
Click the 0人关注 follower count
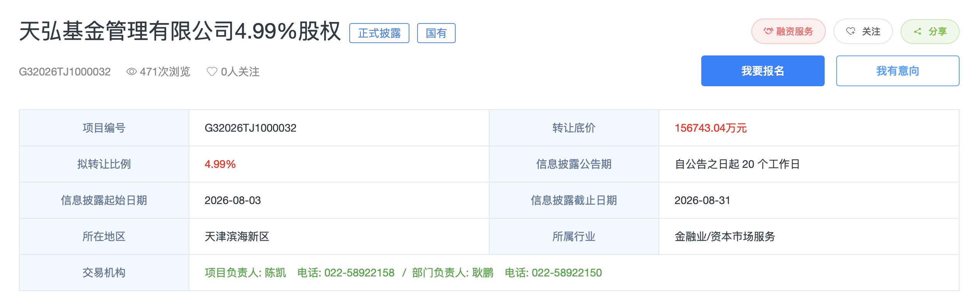coord(240,72)
